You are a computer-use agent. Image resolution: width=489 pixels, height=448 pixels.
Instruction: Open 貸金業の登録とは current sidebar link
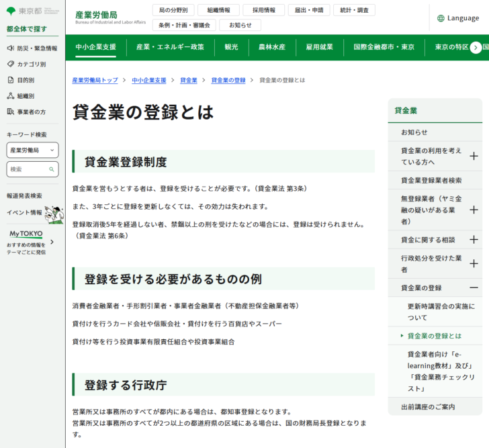click(435, 336)
